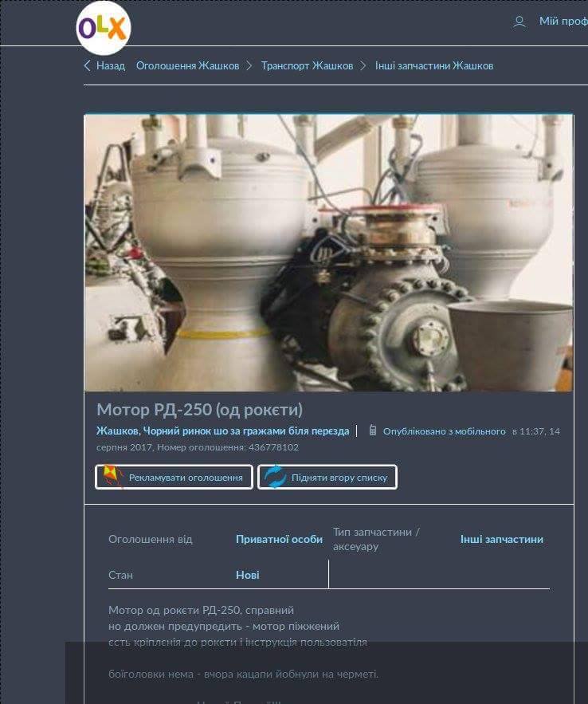Click chevron after Оголошення Жашков breadcrumb

coord(249,65)
